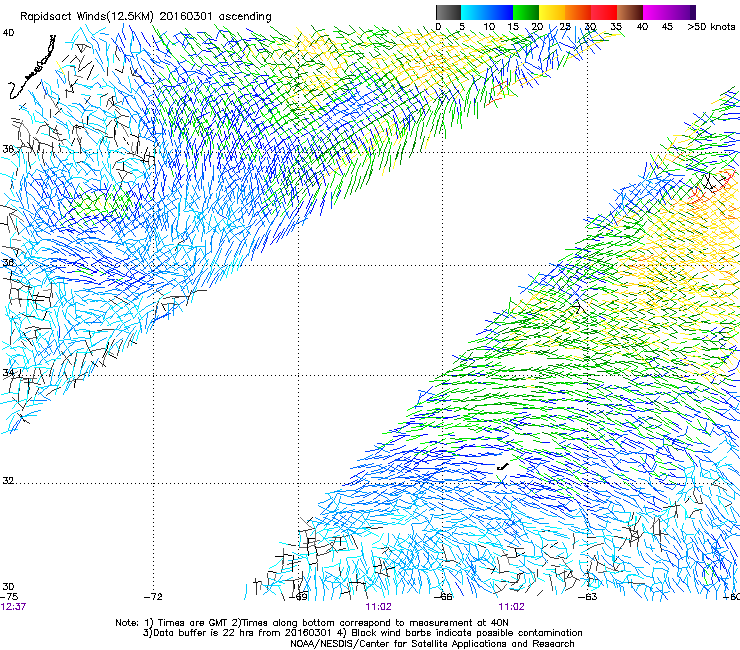This screenshot has width=740, height=650.
Task: Click the legend tick label '25'
Action: click(565, 27)
